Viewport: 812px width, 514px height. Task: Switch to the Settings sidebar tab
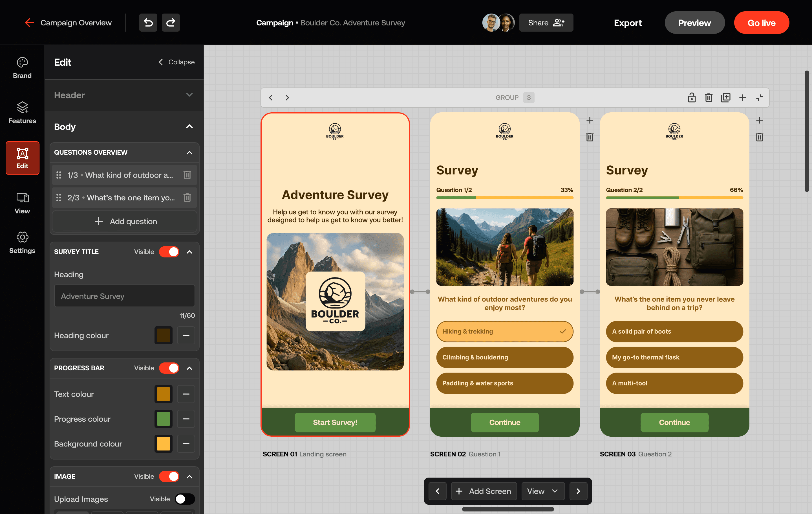click(x=22, y=243)
